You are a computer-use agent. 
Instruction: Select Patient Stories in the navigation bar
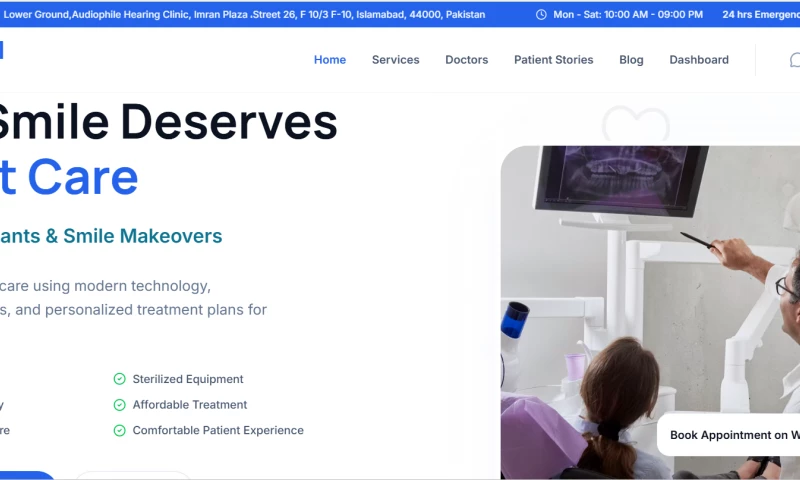(x=554, y=60)
